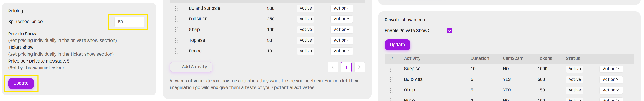Viewport: 644px width, 101px height.
Task: Click the Spin wheel price input field
Action: coord(129,22)
